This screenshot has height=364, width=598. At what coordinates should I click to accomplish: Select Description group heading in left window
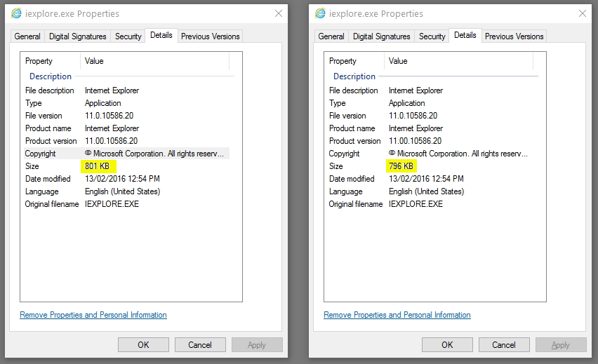click(51, 76)
